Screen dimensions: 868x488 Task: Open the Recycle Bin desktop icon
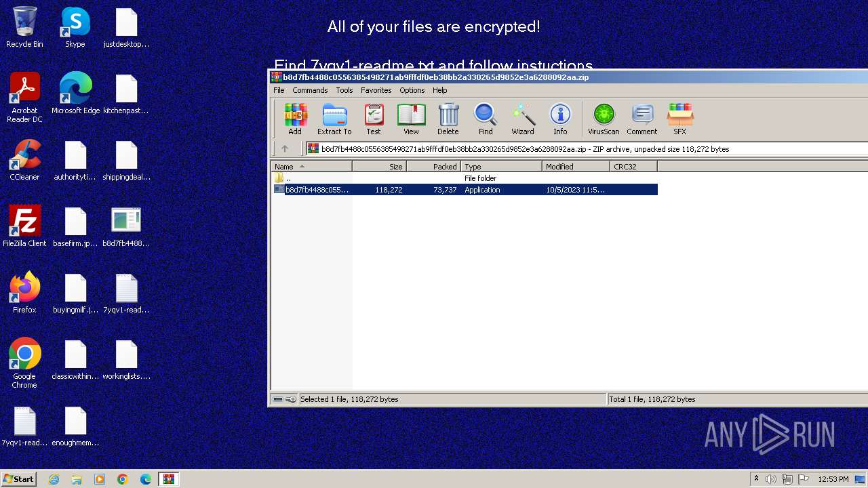(24, 28)
